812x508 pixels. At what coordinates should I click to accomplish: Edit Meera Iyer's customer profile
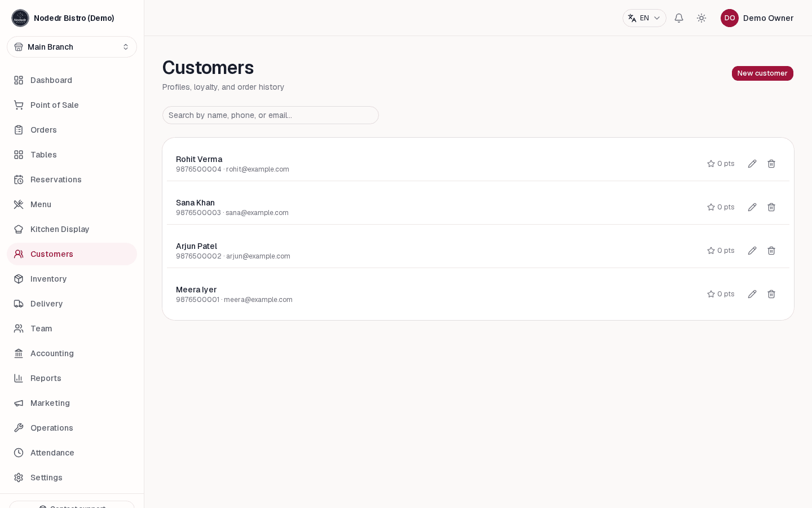tap(752, 294)
